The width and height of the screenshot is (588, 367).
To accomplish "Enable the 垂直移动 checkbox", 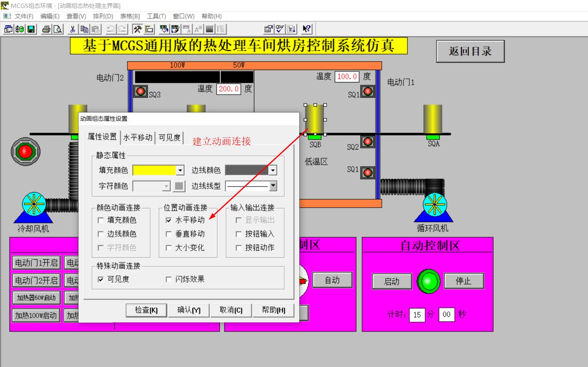I will [x=169, y=234].
